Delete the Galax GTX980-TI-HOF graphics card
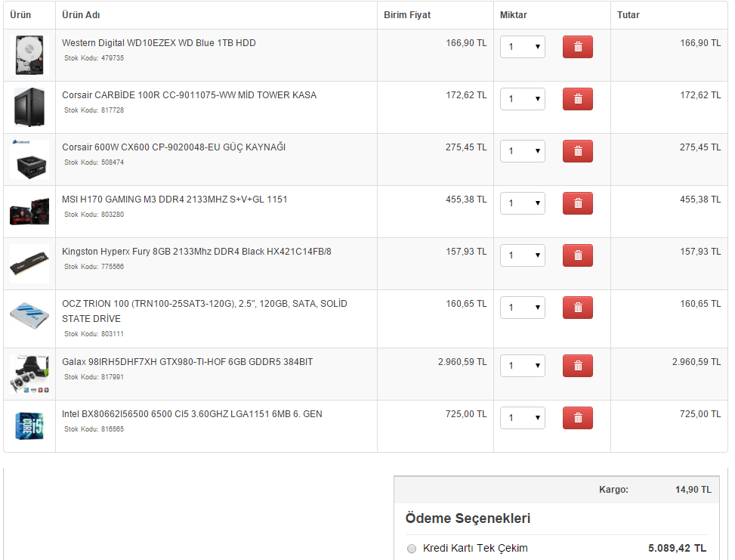This screenshot has height=560, width=735. (577, 366)
